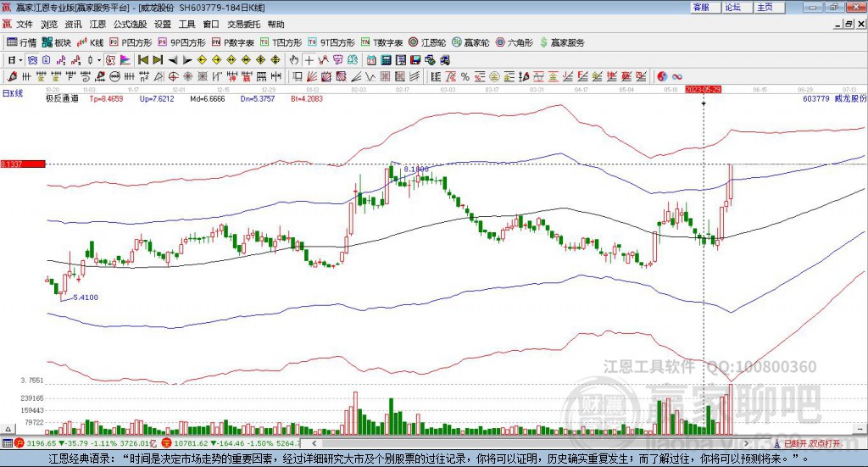The width and height of the screenshot is (868, 467).
Task: Click the 8.1337 red price tag
Action: (23, 164)
